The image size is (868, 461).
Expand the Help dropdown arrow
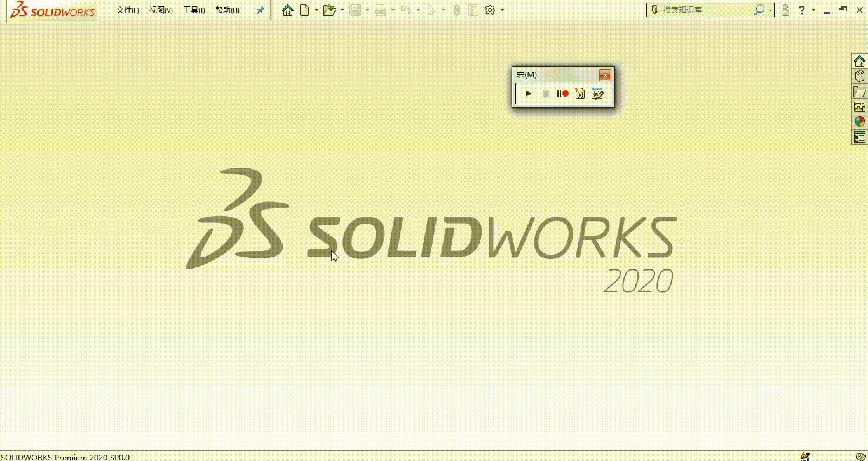pyautogui.click(x=813, y=10)
